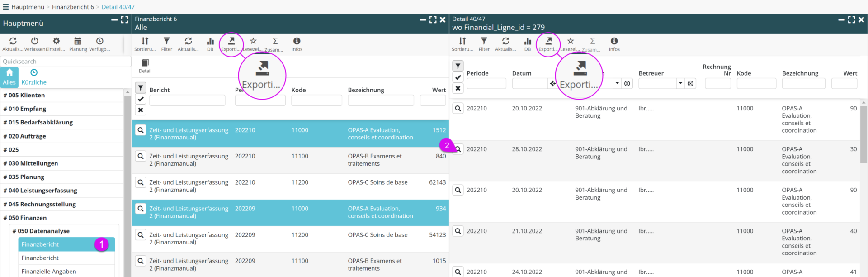Open the Detail book icon in Finanzbericht 6

point(145,66)
